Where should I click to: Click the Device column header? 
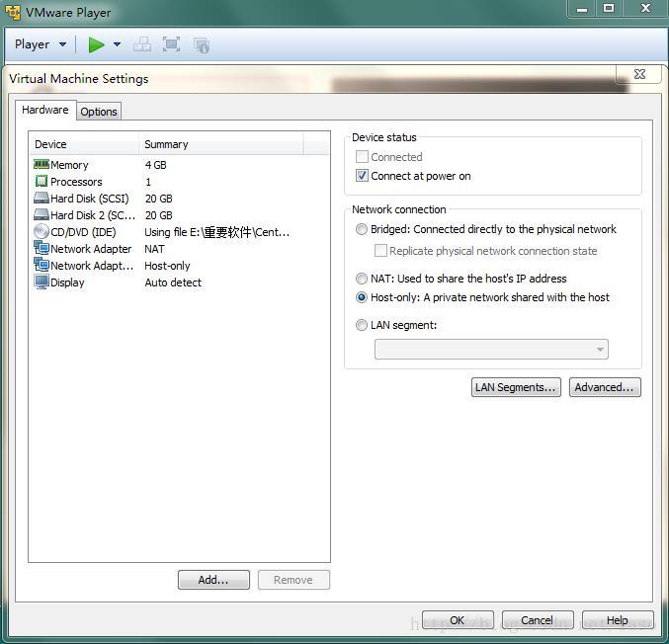pyautogui.click(x=84, y=144)
